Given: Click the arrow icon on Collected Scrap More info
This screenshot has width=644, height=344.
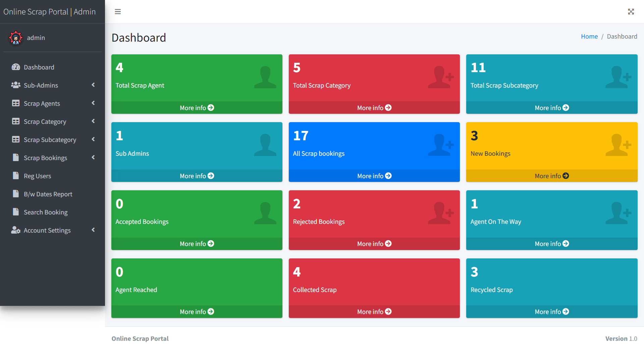Looking at the screenshot, I should pyautogui.click(x=388, y=312).
